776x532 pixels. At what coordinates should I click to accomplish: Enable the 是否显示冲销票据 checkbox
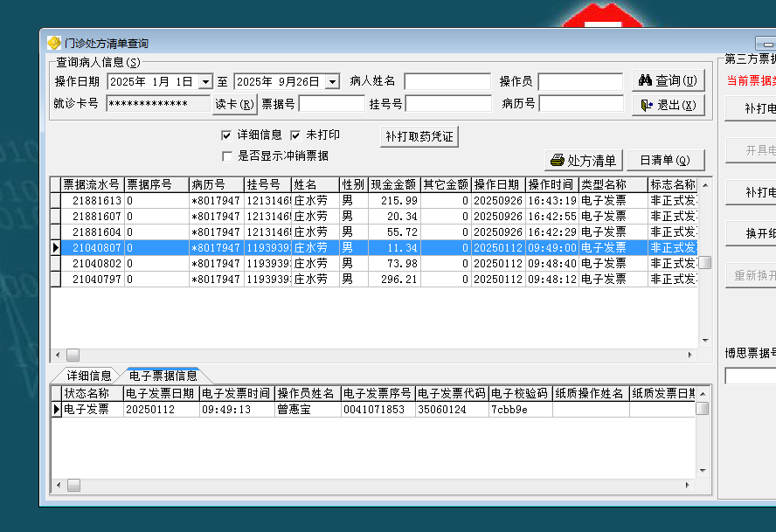point(227,156)
